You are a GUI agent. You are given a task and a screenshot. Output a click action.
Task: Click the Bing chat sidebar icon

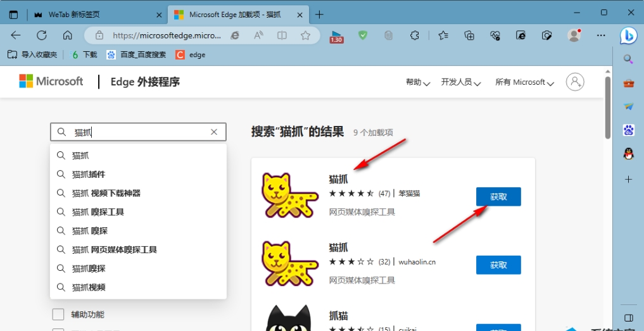coord(628,35)
